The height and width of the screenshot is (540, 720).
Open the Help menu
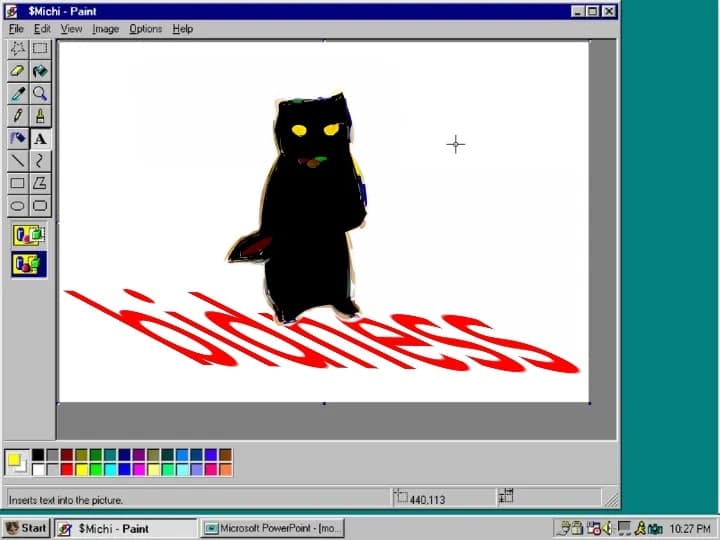coord(182,28)
